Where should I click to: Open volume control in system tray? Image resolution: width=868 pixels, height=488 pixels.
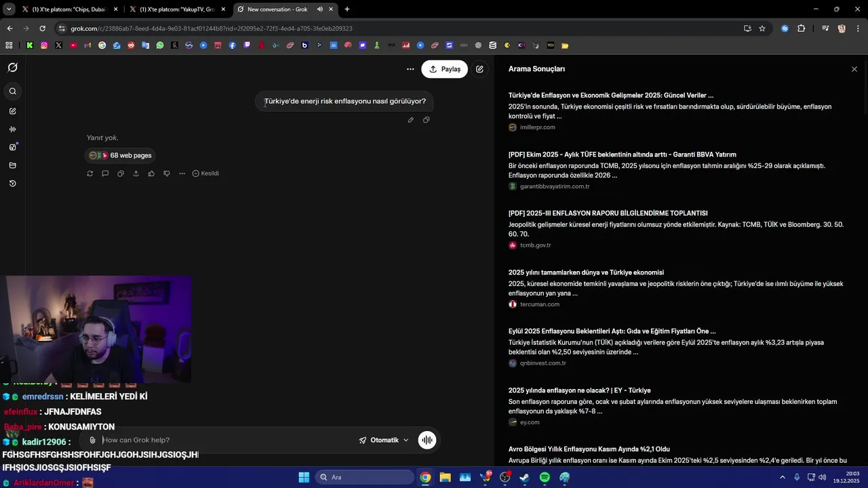point(823,477)
